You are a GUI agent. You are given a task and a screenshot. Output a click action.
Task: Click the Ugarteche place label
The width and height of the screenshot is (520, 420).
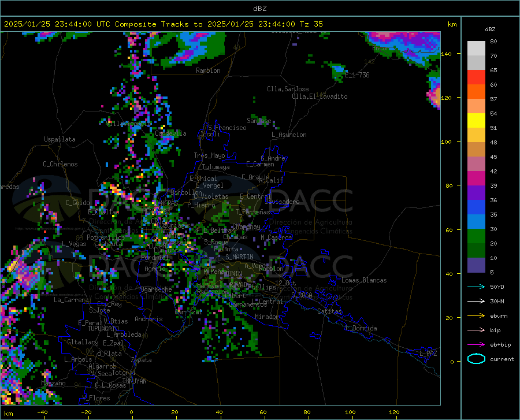pos(156,289)
